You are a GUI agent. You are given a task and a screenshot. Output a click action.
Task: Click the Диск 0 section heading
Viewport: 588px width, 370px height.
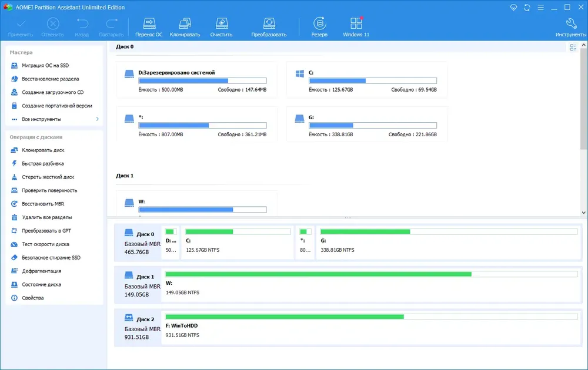125,47
